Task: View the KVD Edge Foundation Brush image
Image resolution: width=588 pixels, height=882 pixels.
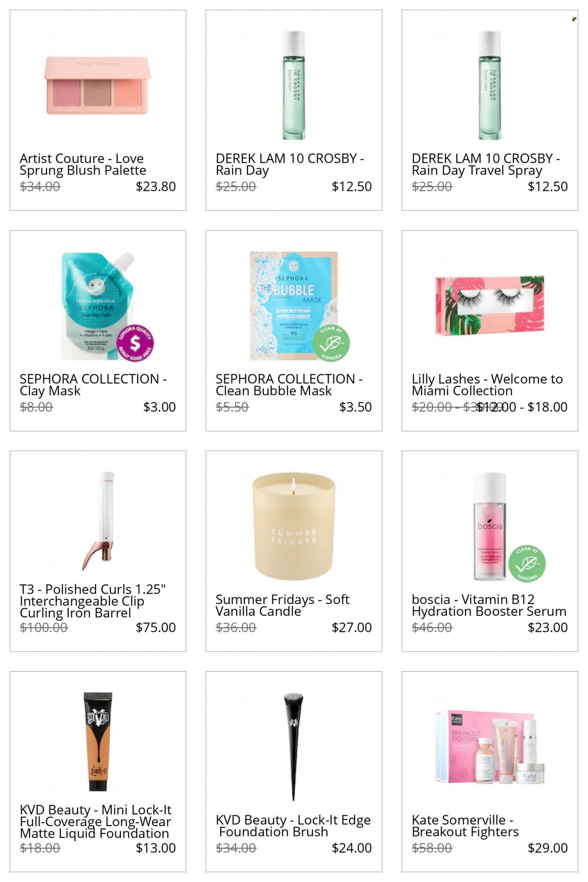Action: [294, 747]
